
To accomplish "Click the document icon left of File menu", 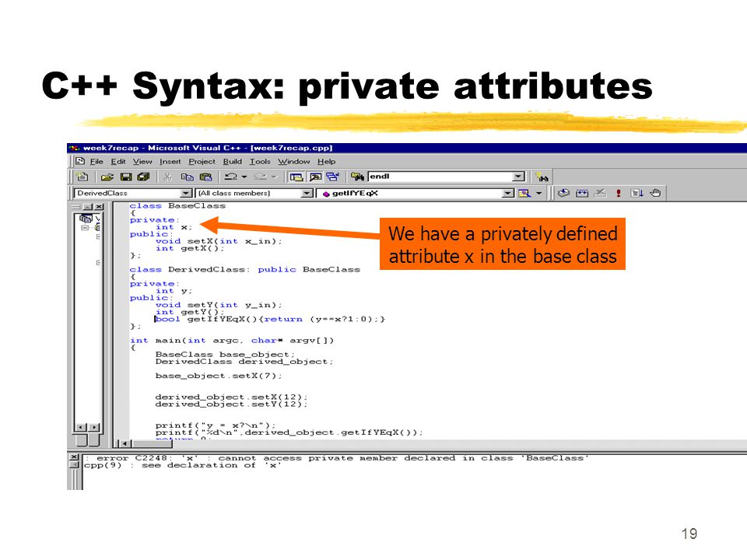I will 80,162.
